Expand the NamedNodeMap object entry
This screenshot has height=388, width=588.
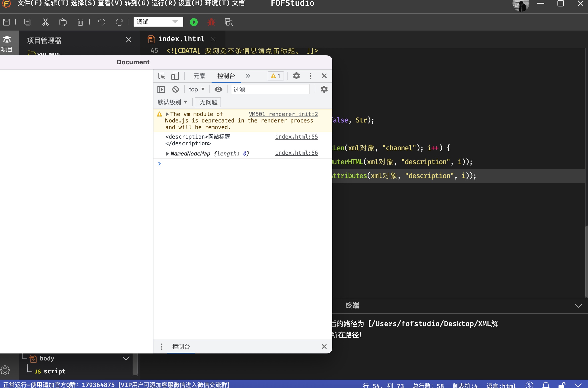pyautogui.click(x=167, y=154)
